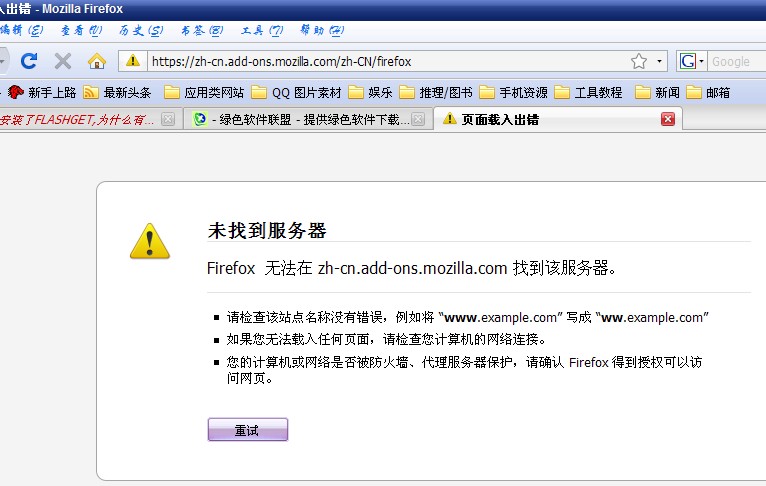766x486 pixels.
Task: Reload the page with the refresh icon
Action: pyautogui.click(x=29, y=61)
